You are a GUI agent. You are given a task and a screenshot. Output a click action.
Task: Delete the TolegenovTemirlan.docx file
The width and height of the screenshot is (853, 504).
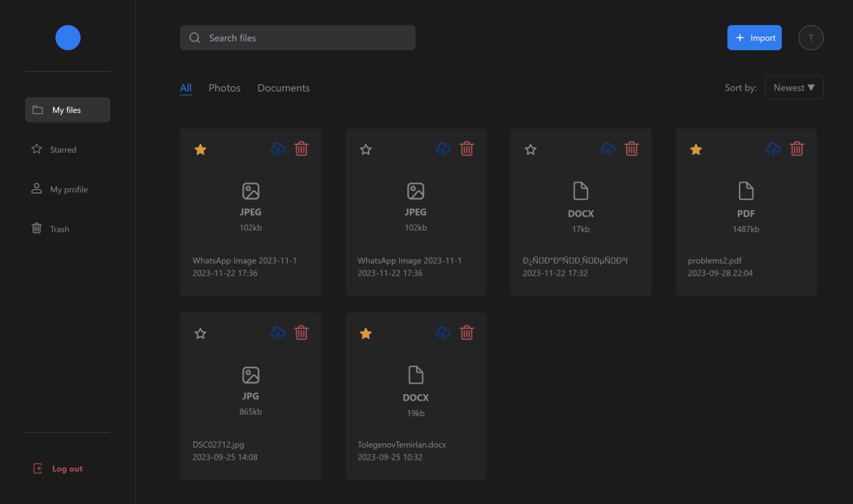tap(466, 333)
